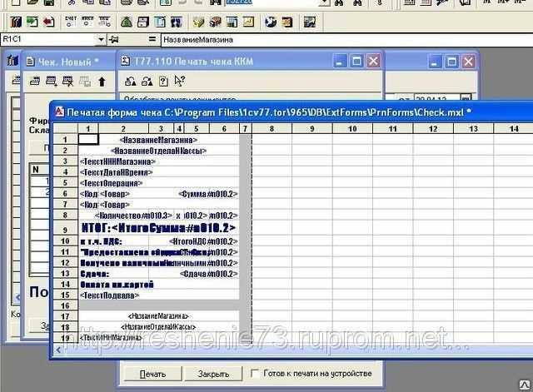Viewport: 533px width, 392px height.
Task: Click the Закрыть button
Action: tap(213, 374)
